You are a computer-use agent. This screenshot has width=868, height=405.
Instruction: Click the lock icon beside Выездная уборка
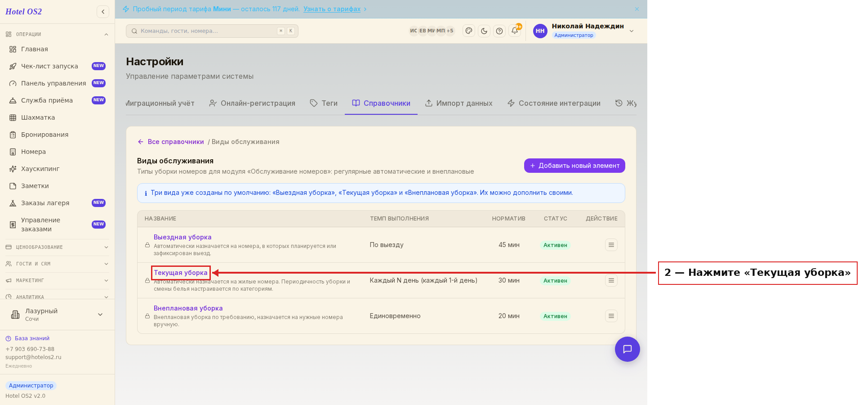click(147, 245)
